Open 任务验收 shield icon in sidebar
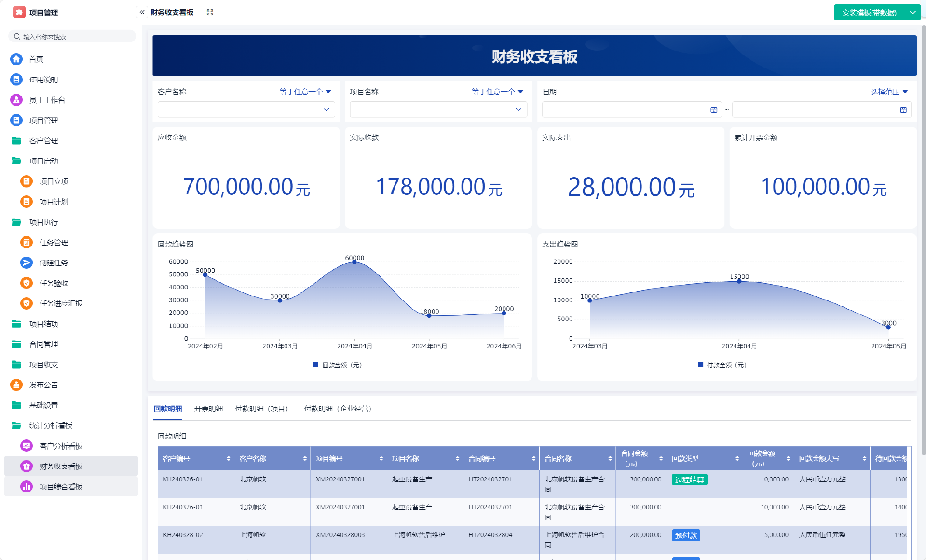 tap(27, 283)
